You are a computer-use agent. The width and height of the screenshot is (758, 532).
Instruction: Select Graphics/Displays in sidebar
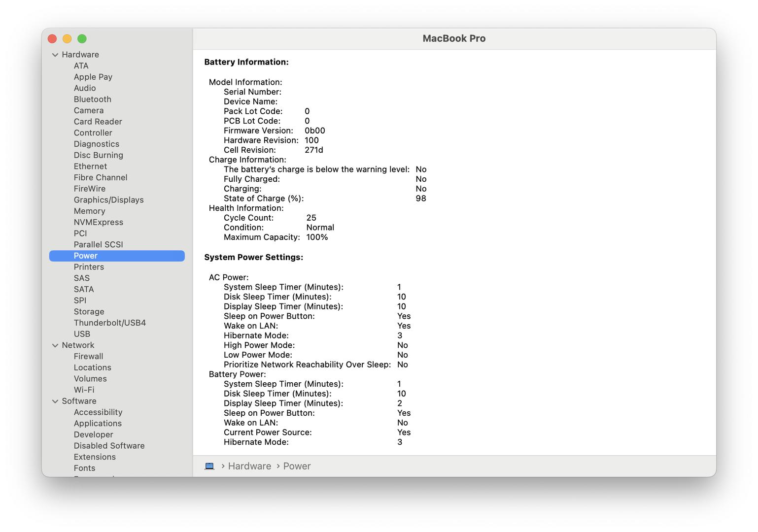109,200
